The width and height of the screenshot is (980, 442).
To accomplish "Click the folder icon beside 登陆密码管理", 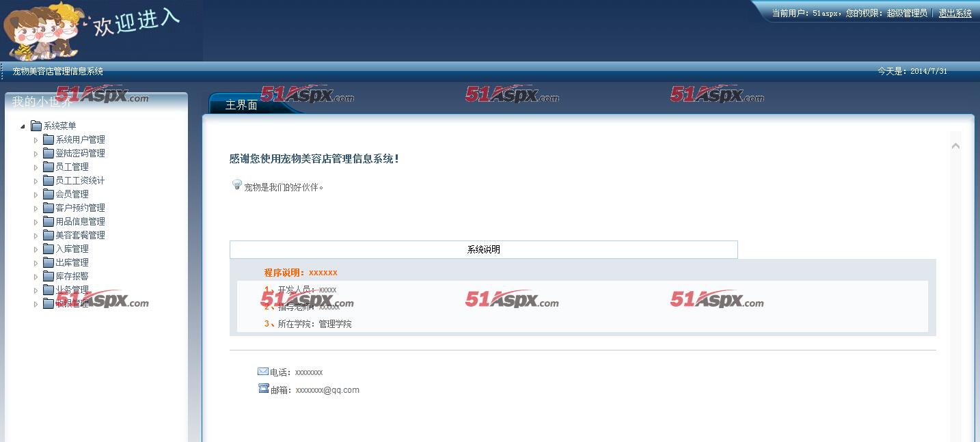I will (49, 153).
